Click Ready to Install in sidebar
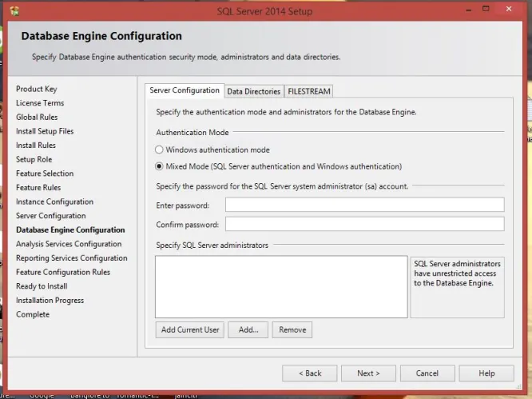This screenshot has width=532, height=399. click(x=42, y=286)
